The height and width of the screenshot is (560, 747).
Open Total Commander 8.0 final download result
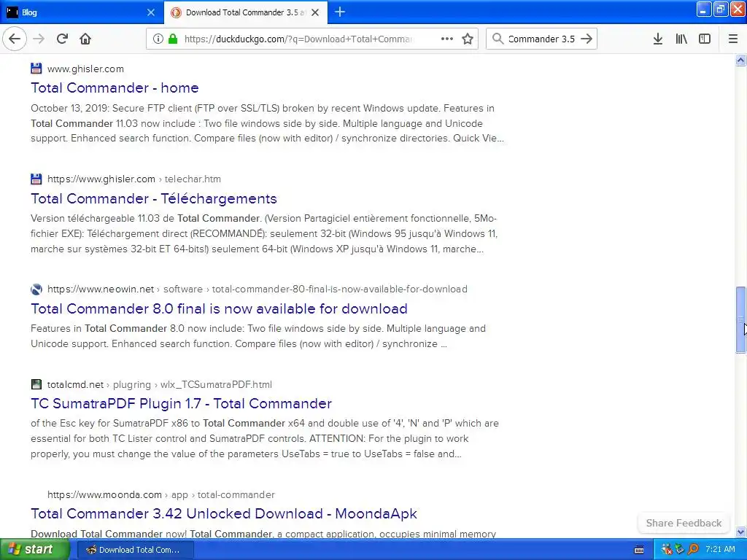pyautogui.click(x=219, y=308)
